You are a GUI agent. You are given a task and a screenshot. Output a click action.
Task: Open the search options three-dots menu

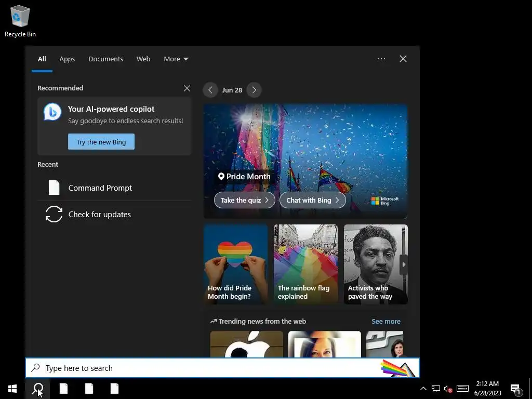[x=381, y=59]
